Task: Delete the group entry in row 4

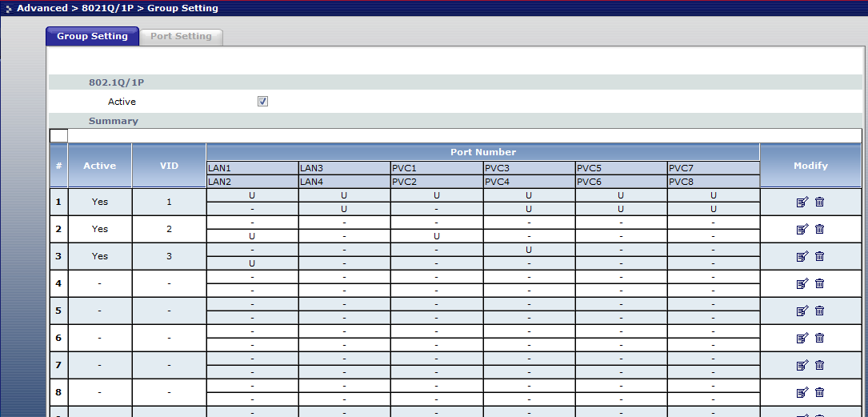Action: click(820, 283)
